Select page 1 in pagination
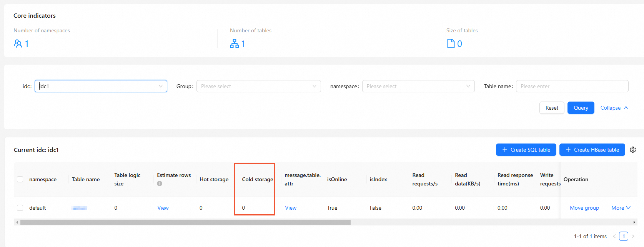This screenshot has height=247, width=644. [624, 236]
